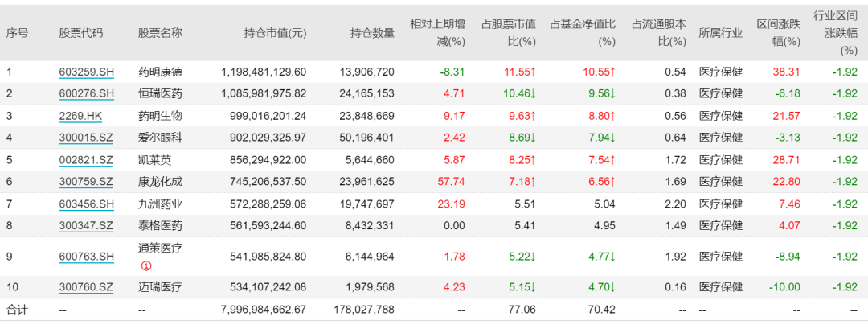Open stock code link 600276.SH
The width and height of the screenshot is (868, 329).
[x=86, y=94]
